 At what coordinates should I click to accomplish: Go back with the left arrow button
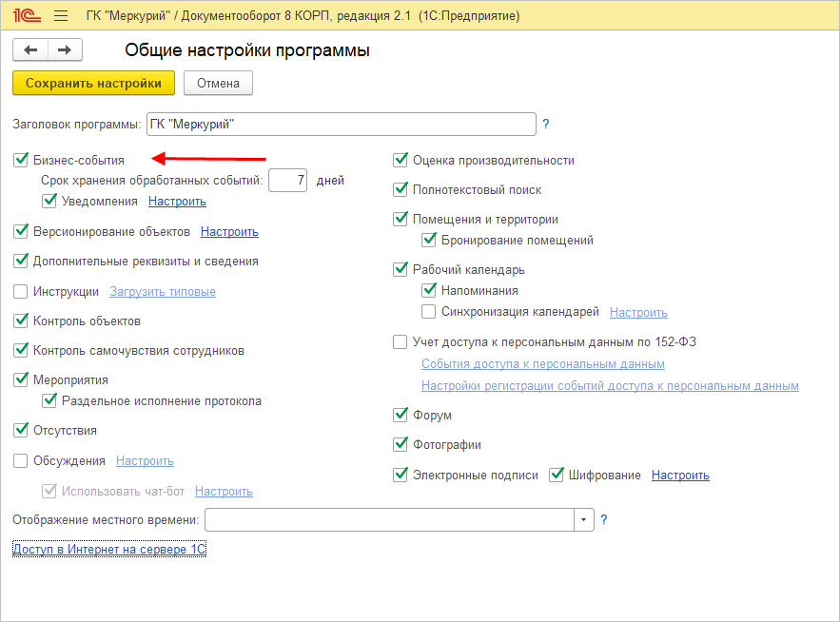[30, 49]
